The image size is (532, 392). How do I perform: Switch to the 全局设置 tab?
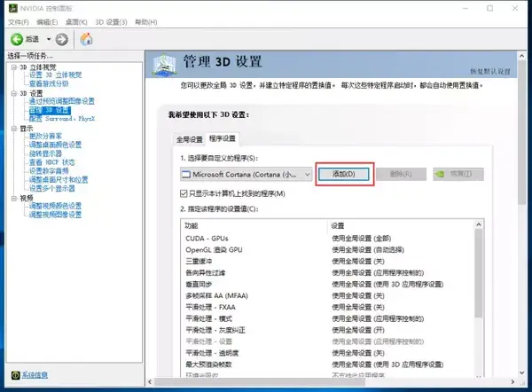tap(187, 139)
